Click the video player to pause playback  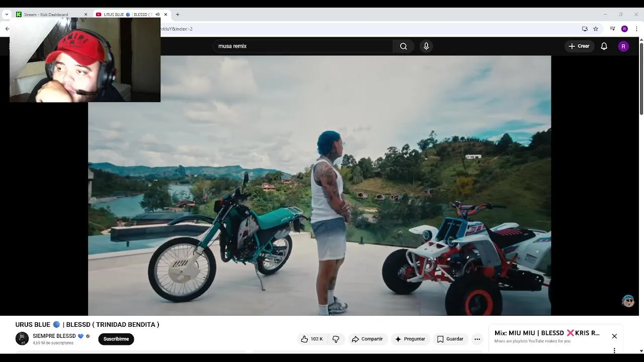tap(319, 186)
